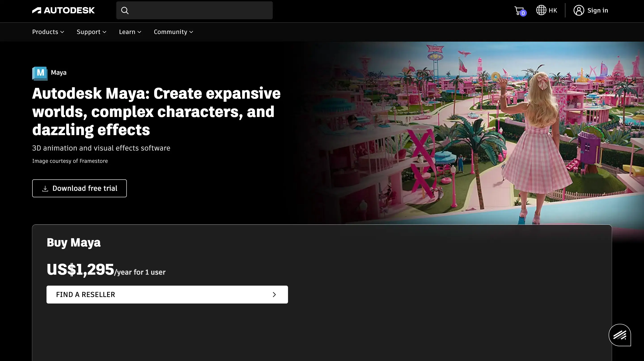Screen dimensions: 644x361
Task: Click the search magnifier icon
Action: click(x=125, y=10)
